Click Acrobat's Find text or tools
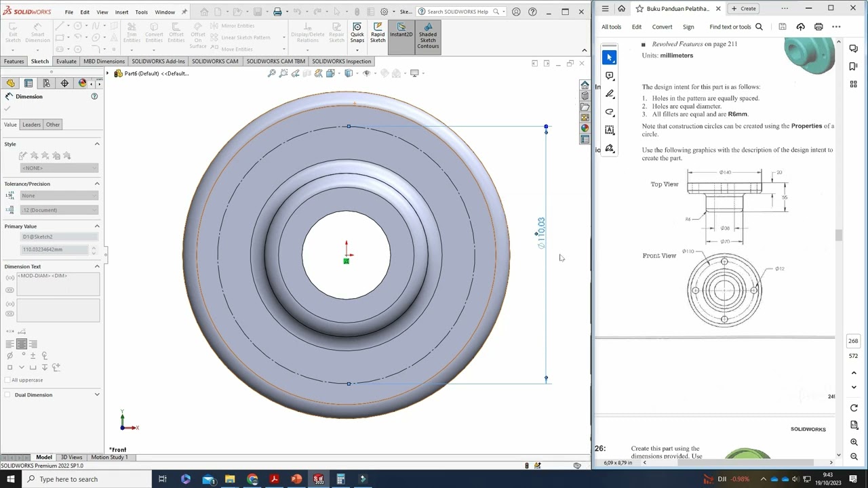This screenshot has width=868, height=488. [x=736, y=27]
